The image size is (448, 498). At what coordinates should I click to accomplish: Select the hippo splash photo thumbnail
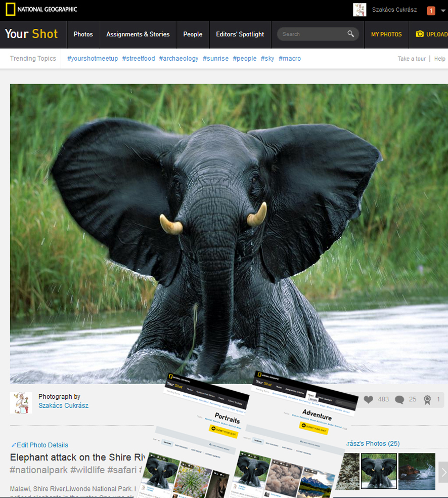point(417,472)
